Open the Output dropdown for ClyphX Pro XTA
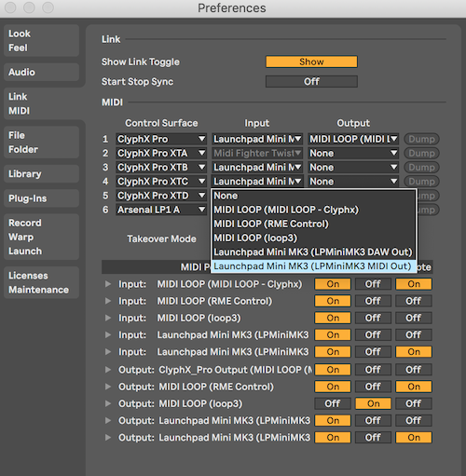466x476 pixels. pyautogui.click(x=353, y=153)
